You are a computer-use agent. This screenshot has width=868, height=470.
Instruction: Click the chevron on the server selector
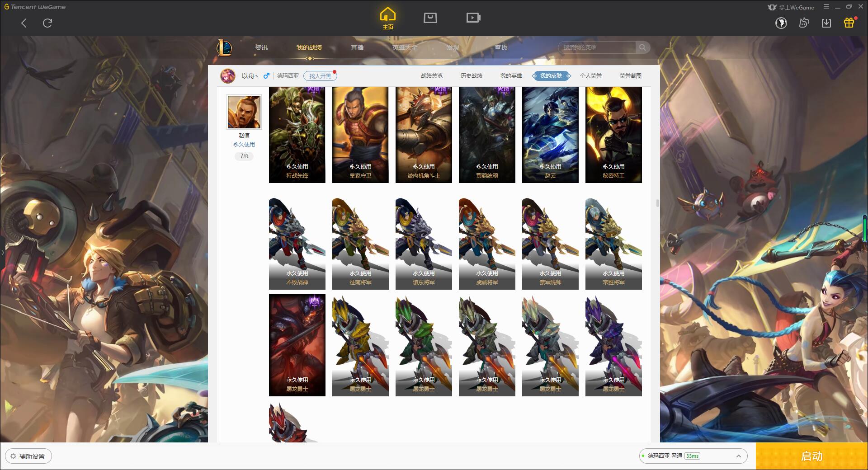tap(738, 456)
